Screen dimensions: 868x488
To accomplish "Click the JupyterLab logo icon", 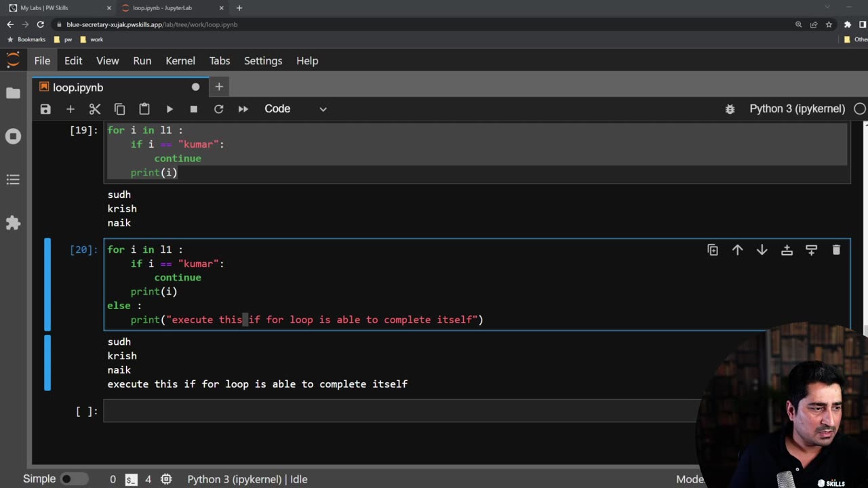I will (x=13, y=60).
